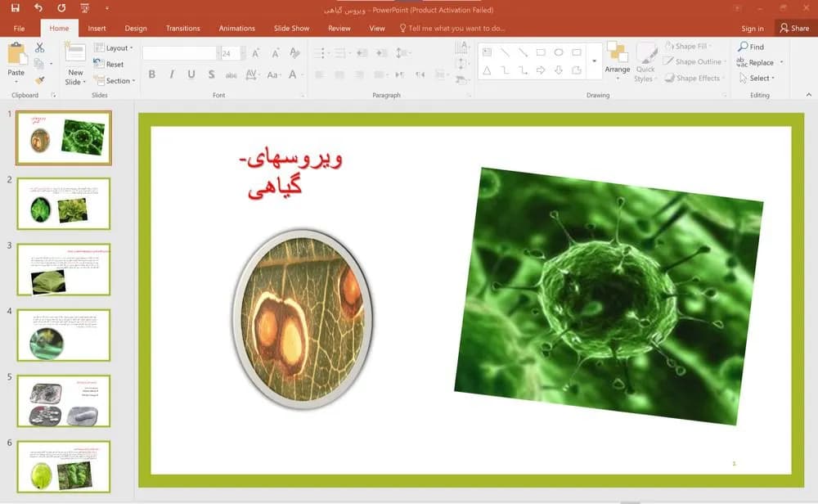
Task: Align text right
Action: 359,74
